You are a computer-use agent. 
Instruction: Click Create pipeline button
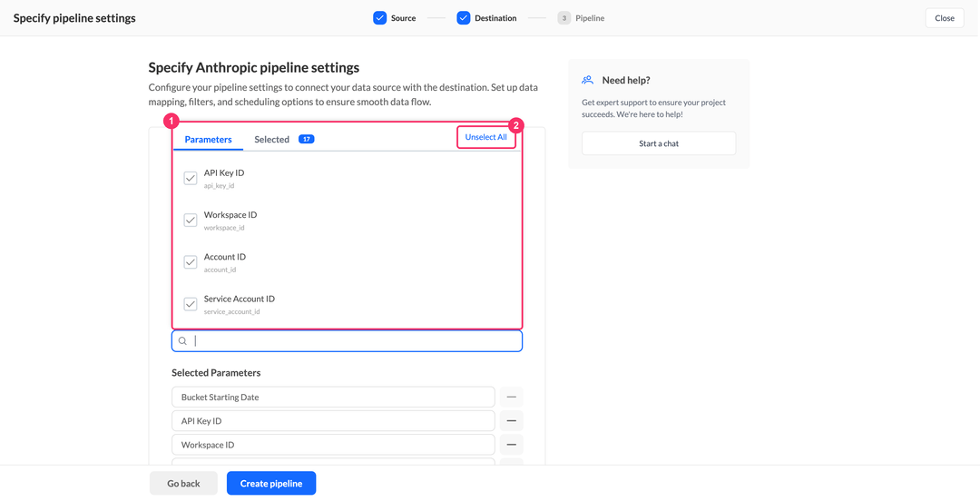click(x=271, y=484)
